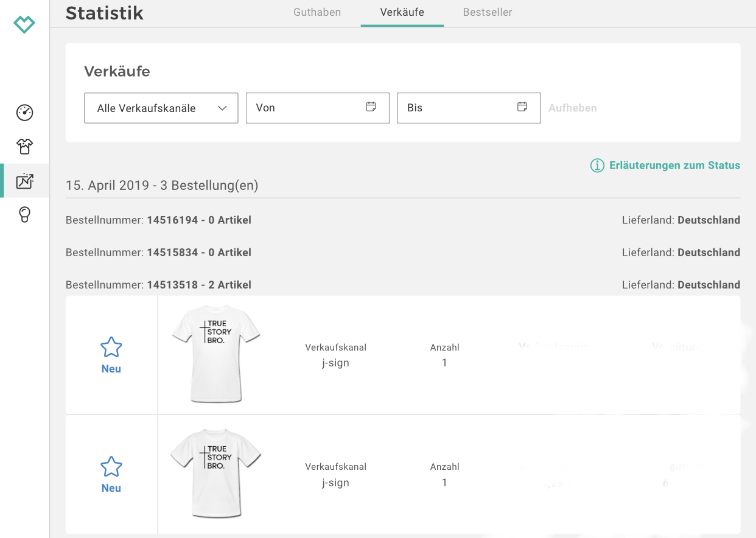Switch to the Guthaben tab
This screenshot has height=538, width=756.
coord(317,12)
